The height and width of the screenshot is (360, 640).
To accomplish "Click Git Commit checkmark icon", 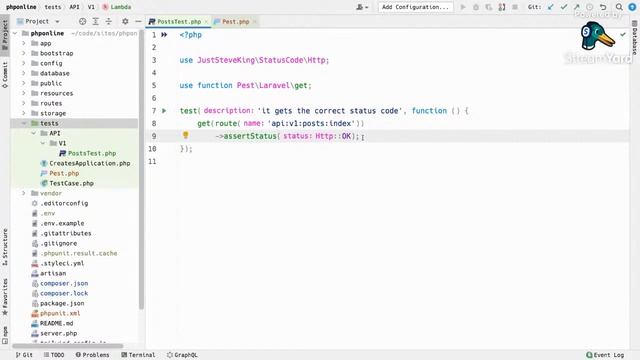I will coord(564,7).
